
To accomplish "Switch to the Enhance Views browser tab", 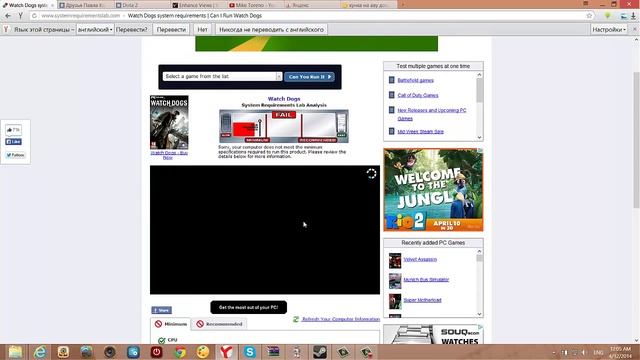I will pos(197,5).
